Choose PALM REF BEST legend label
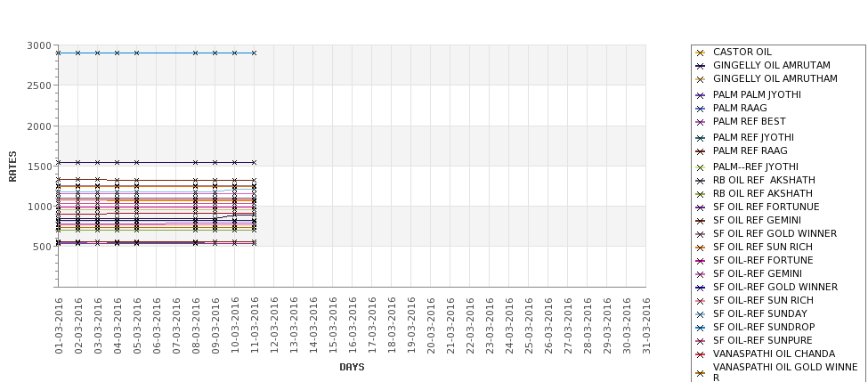The height and width of the screenshot is (382, 868). click(749, 121)
